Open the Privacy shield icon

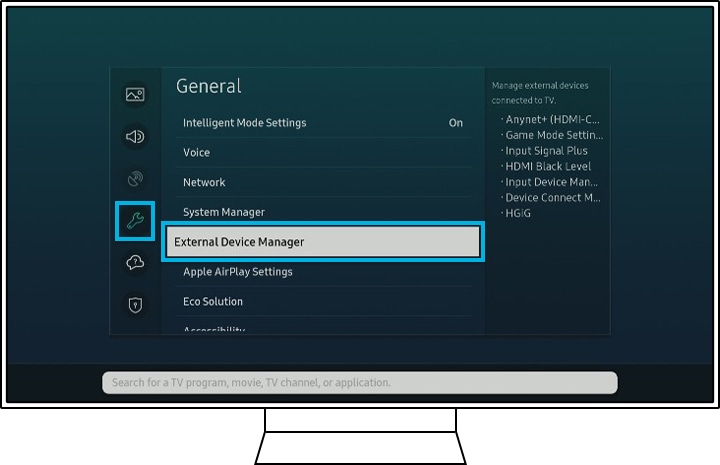(x=135, y=305)
